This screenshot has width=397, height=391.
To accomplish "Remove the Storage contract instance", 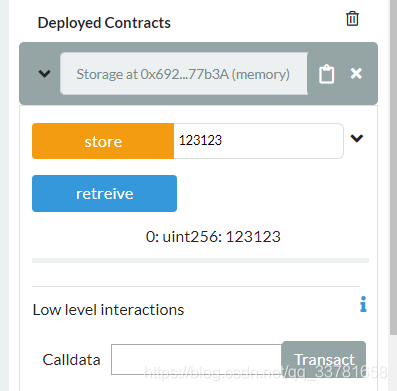I will tap(356, 73).
